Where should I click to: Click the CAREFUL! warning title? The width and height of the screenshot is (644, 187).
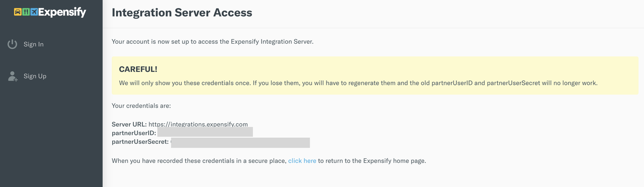point(138,69)
